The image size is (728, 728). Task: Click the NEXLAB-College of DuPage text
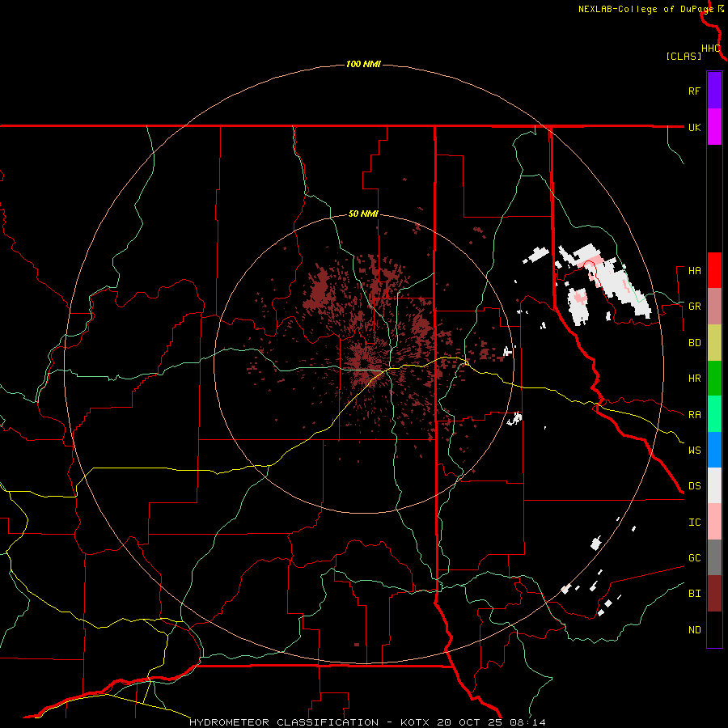[645, 9]
